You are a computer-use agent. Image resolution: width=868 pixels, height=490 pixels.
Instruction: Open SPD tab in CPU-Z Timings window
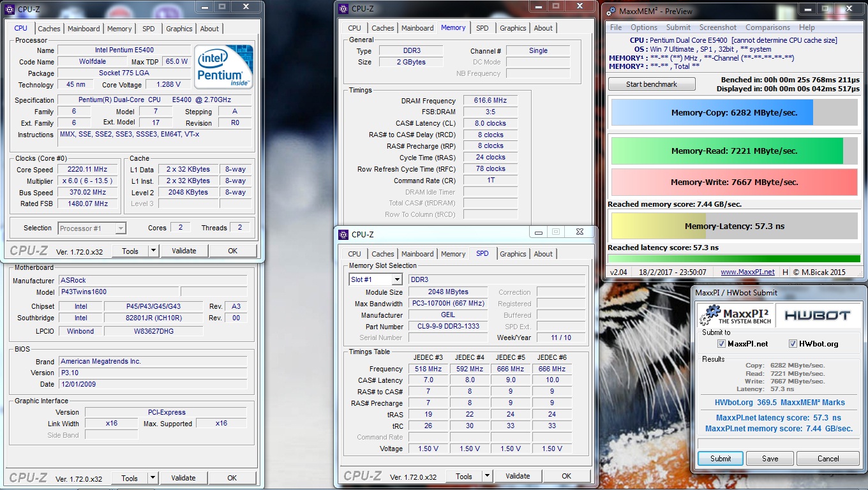(x=483, y=28)
